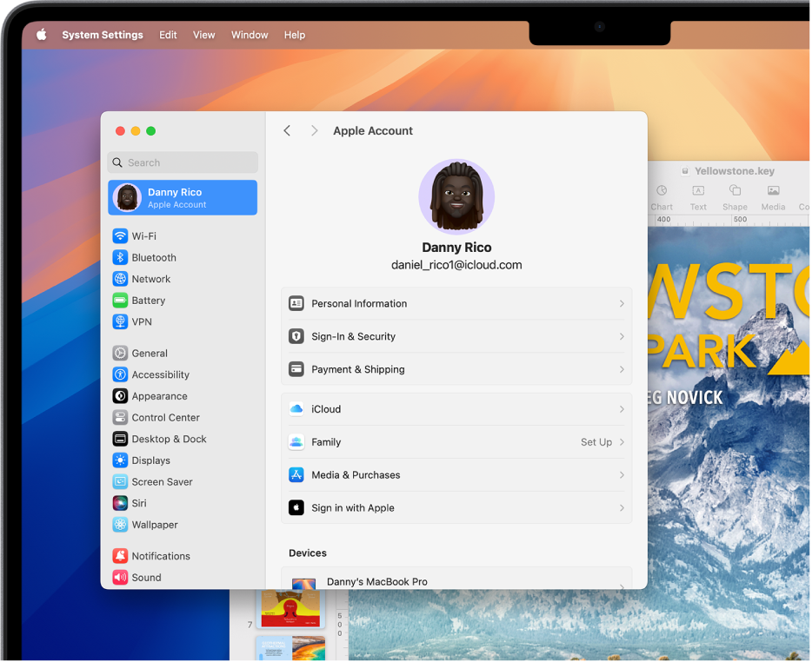Expand the Personal Information section

tap(456, 303)
